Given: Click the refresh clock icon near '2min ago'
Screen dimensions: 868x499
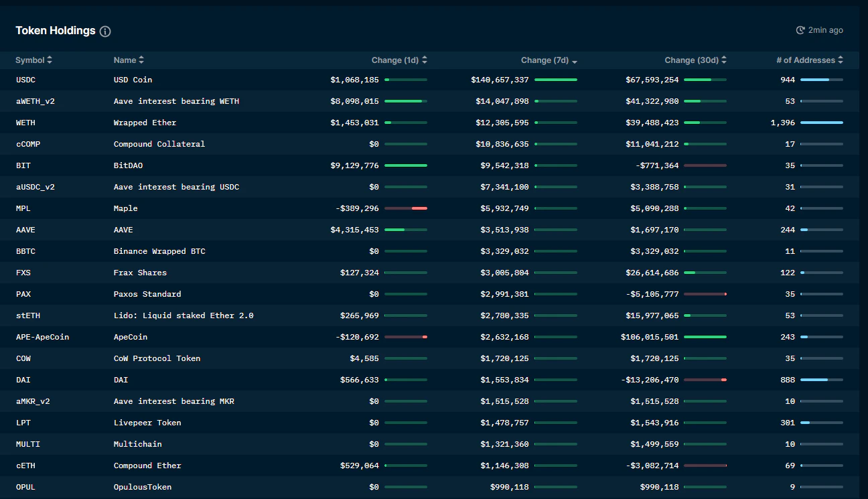Looking at the screenshot, I should pos(800,30).
